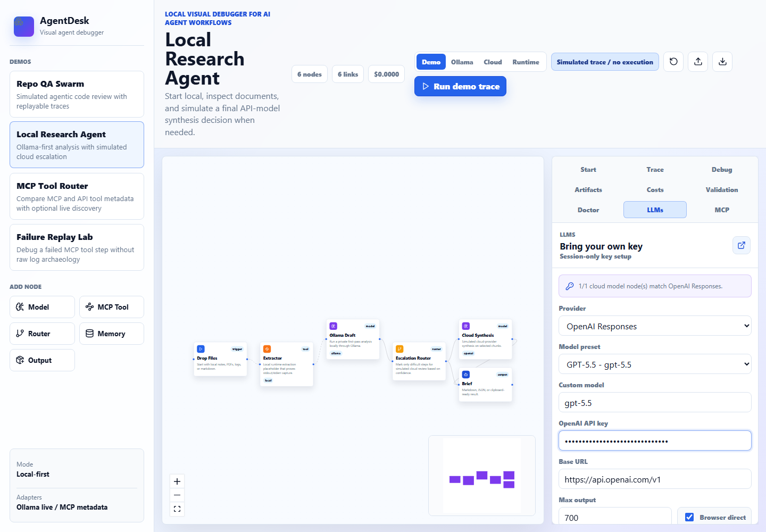This screenshot has width=766, height=532.
Task: Add a Router node
Action: (42, 334)
